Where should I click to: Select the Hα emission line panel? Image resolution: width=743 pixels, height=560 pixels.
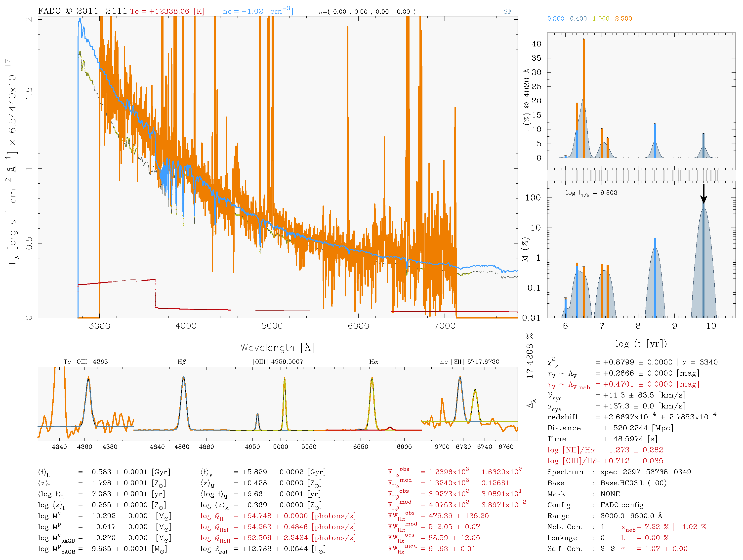(x=373, y=403)
